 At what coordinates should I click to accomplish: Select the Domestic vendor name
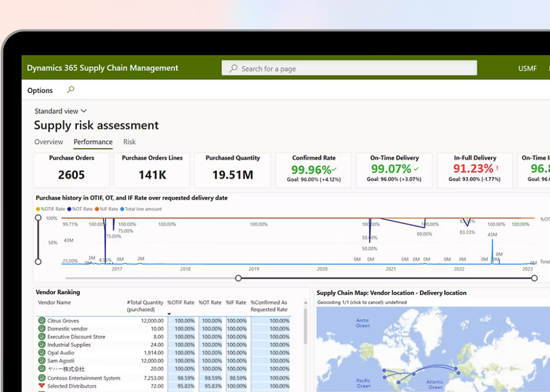(x=68, y=328)
